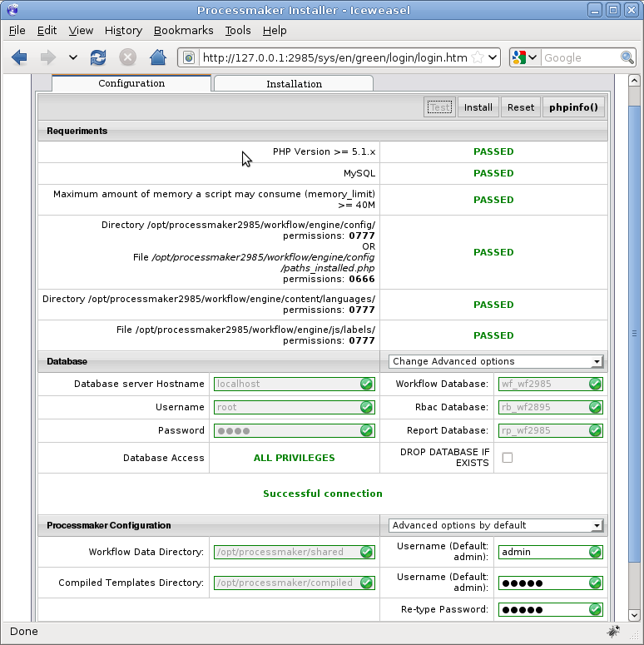Click the search magnifier icon
The image size is (644, 645).
pos(627,57)
